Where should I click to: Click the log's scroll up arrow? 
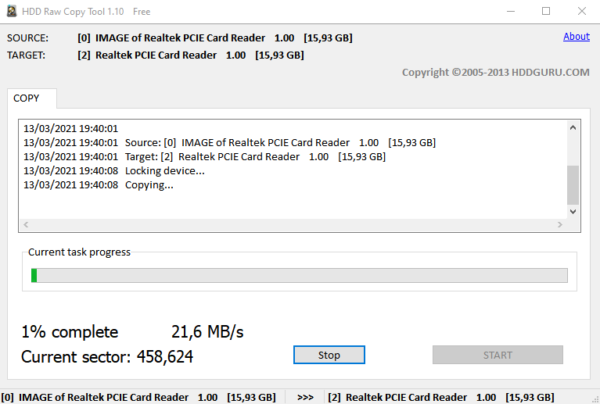(x=573, y=128)
